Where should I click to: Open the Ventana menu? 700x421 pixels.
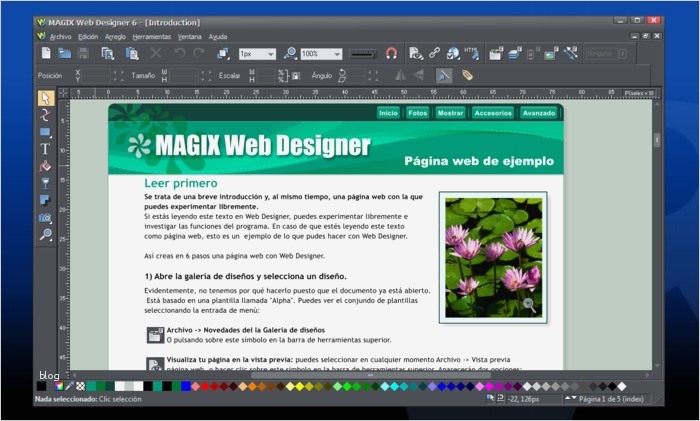click(x=190, y=37)
